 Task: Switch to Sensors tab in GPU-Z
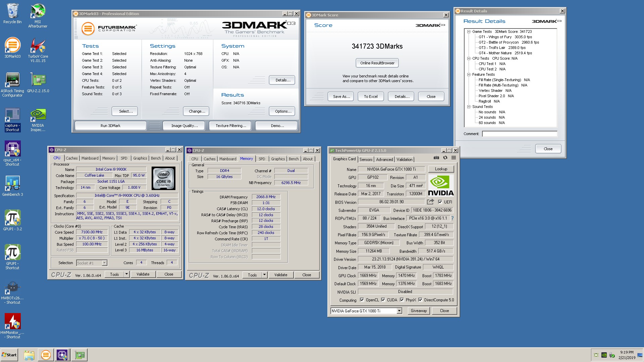[x=366, y=160]
